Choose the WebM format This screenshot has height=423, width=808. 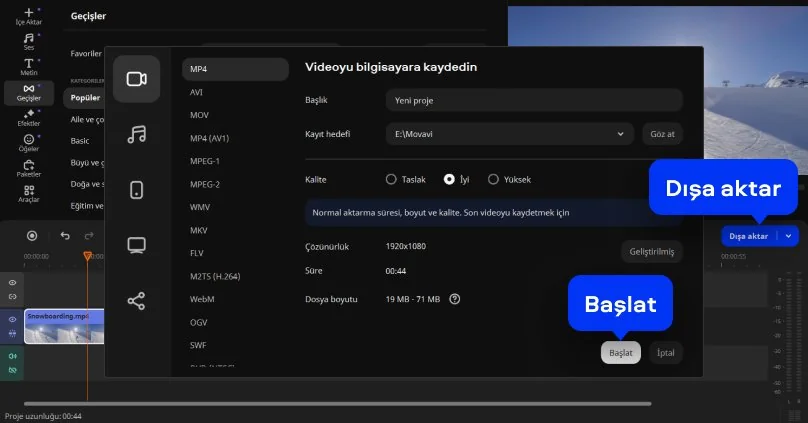[x=202, y=299]
